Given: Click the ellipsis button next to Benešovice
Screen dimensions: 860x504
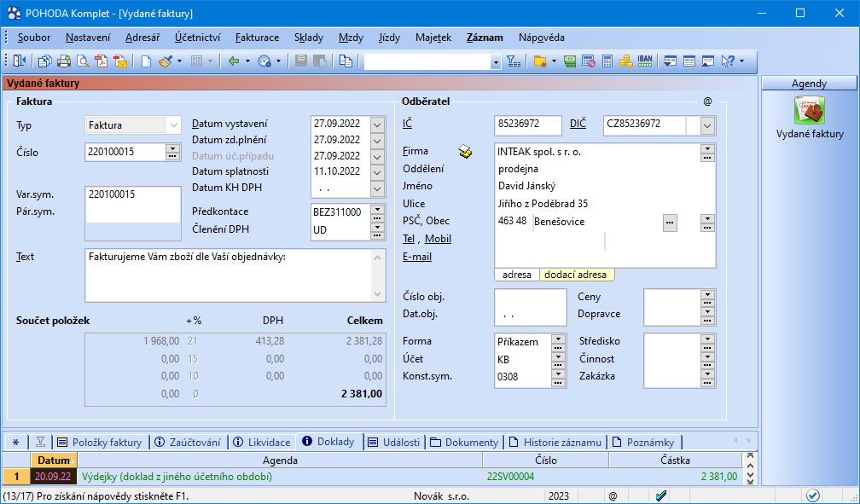Looking at the screenshot, I should tap(670, 223).
